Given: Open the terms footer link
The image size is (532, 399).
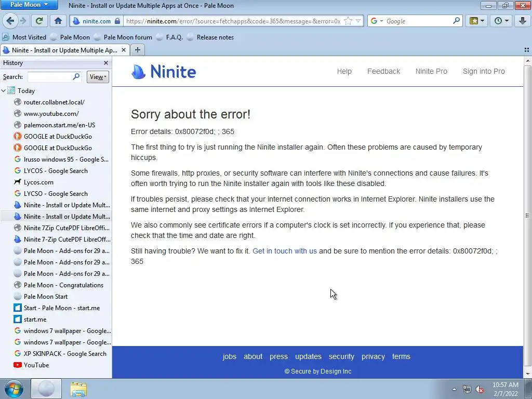Looking at the screenshot, I should pos(401,356).
